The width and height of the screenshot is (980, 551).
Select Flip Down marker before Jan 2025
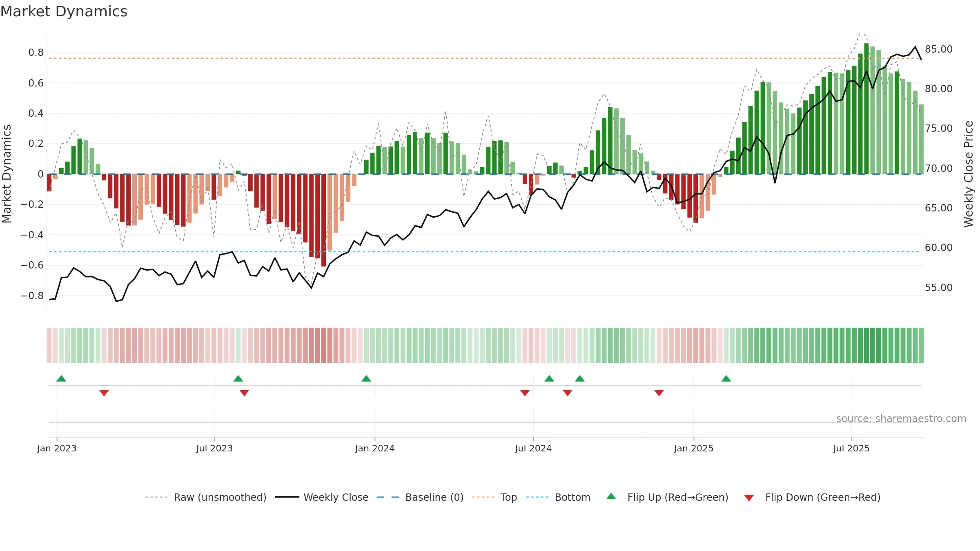point(659,393)
